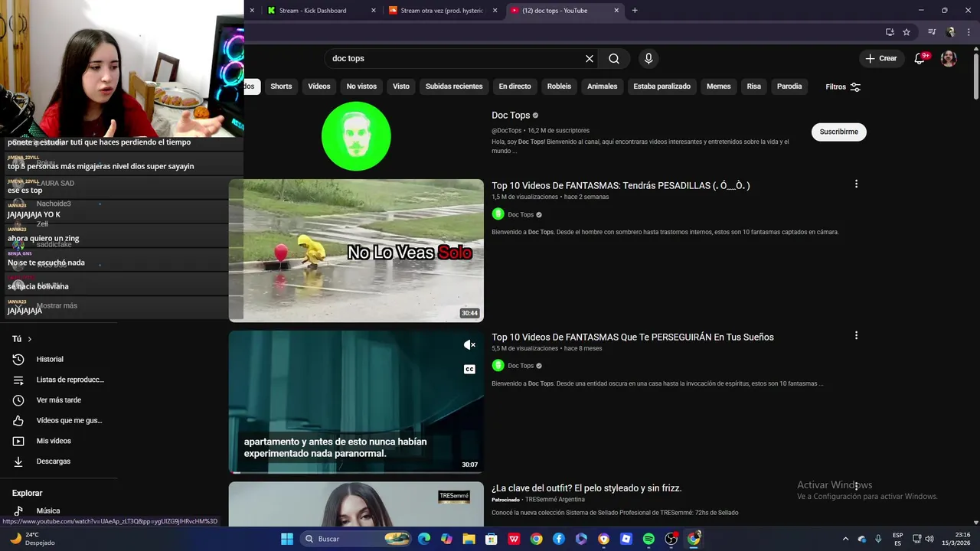Open YouTube notifications bell

920,59
